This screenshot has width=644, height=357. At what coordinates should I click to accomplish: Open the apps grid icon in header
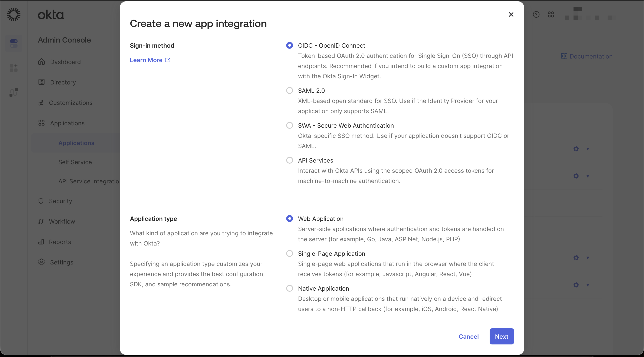pos(551,14)
